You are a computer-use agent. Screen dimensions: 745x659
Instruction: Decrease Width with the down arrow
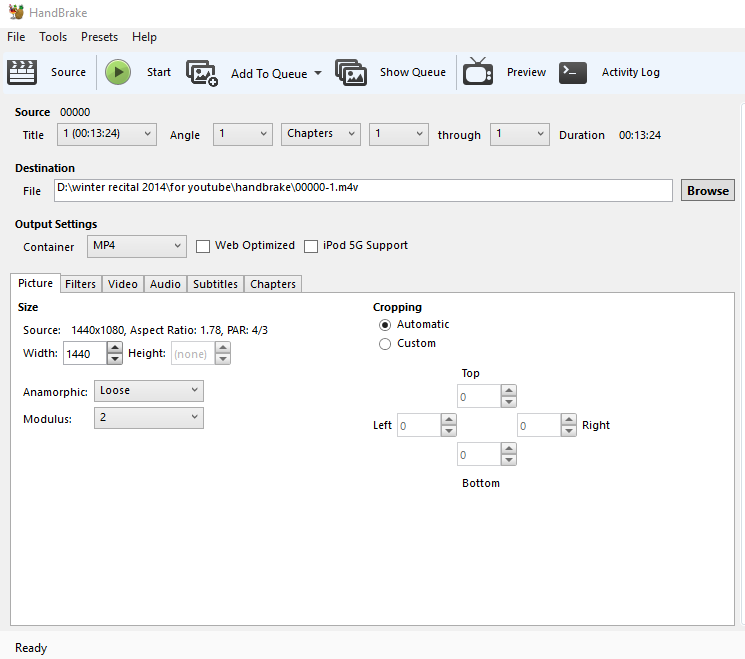115,359
